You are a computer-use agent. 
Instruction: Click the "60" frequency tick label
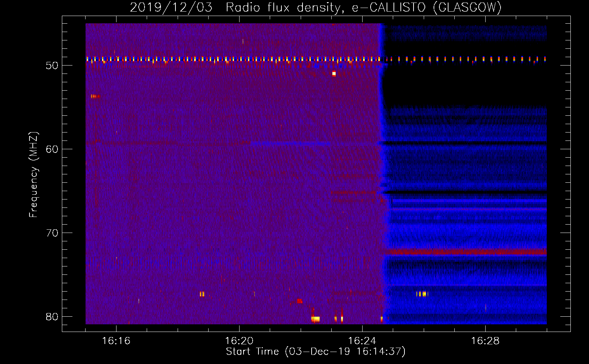pos(52,149)
